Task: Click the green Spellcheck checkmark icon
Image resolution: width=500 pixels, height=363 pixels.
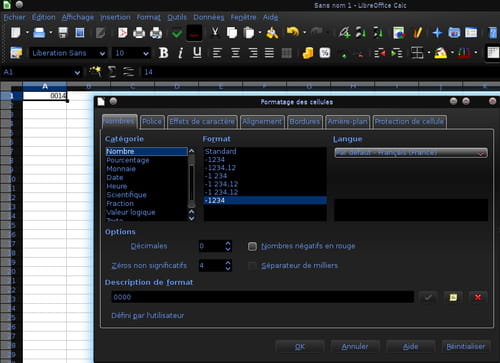Action: tap(177, 33)
